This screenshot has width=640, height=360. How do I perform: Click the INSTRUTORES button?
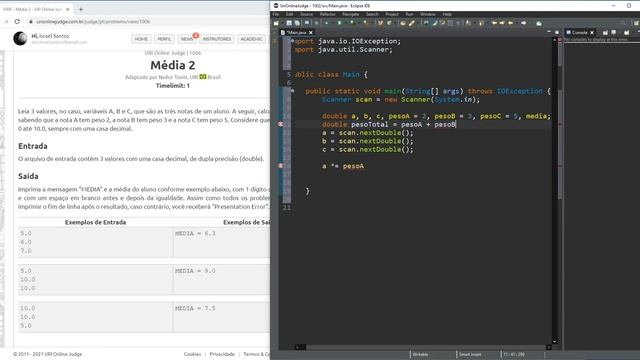click(x=217, y=39)
